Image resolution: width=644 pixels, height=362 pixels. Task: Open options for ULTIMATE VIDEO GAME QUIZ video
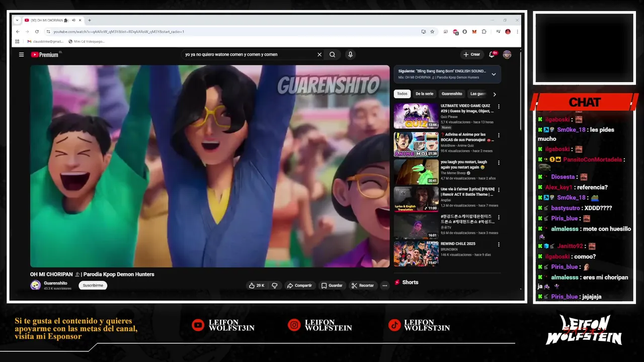pos(499,107)
